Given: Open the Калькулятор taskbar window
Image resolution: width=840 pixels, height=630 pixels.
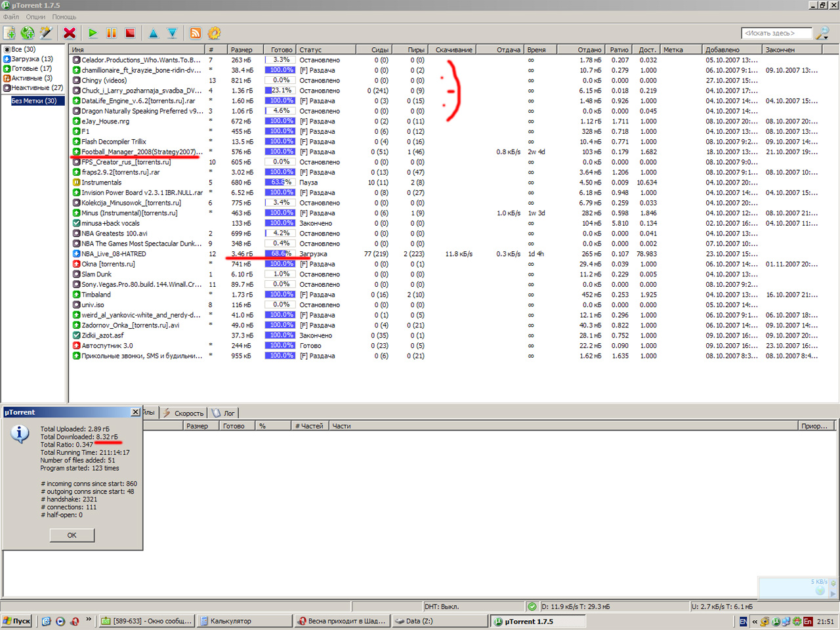Looking at the screenshot, I should click(243, 621).
